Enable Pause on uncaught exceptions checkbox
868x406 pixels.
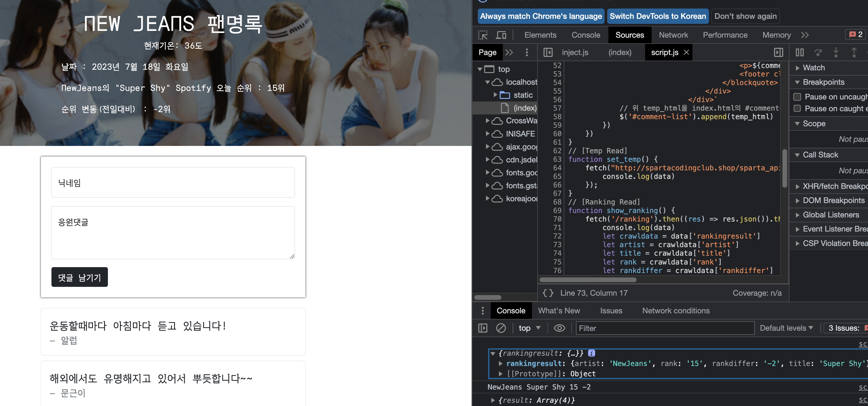[x=797, y=97]
